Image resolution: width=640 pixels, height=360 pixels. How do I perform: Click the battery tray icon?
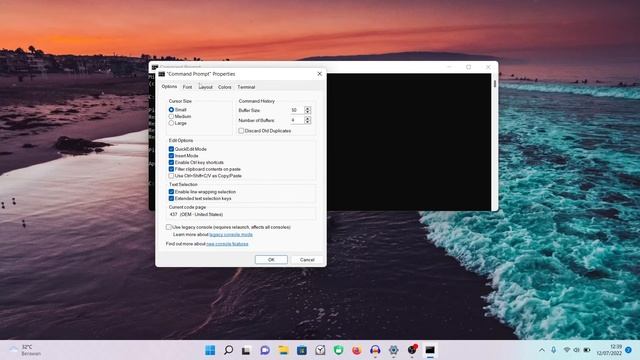[x=587, y=350]
